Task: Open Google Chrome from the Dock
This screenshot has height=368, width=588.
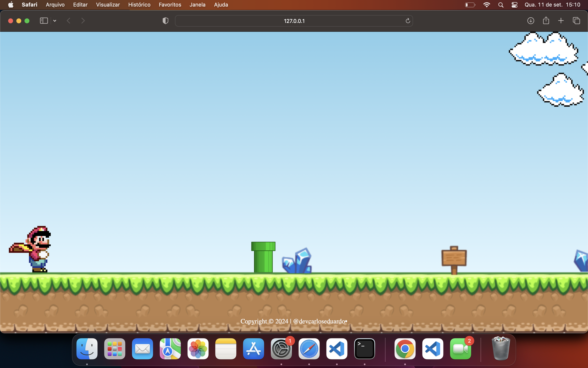Action: pos(405,349)
